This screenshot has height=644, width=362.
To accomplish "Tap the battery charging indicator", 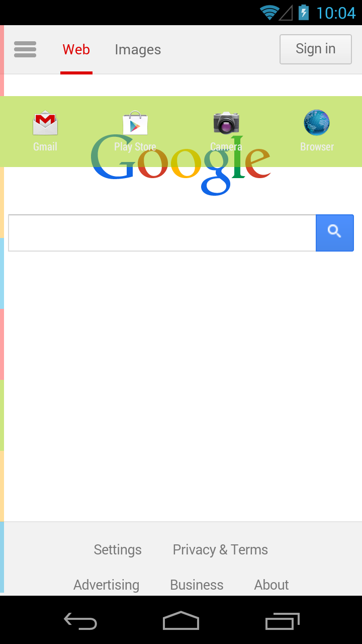I will (x=304, y=13).
